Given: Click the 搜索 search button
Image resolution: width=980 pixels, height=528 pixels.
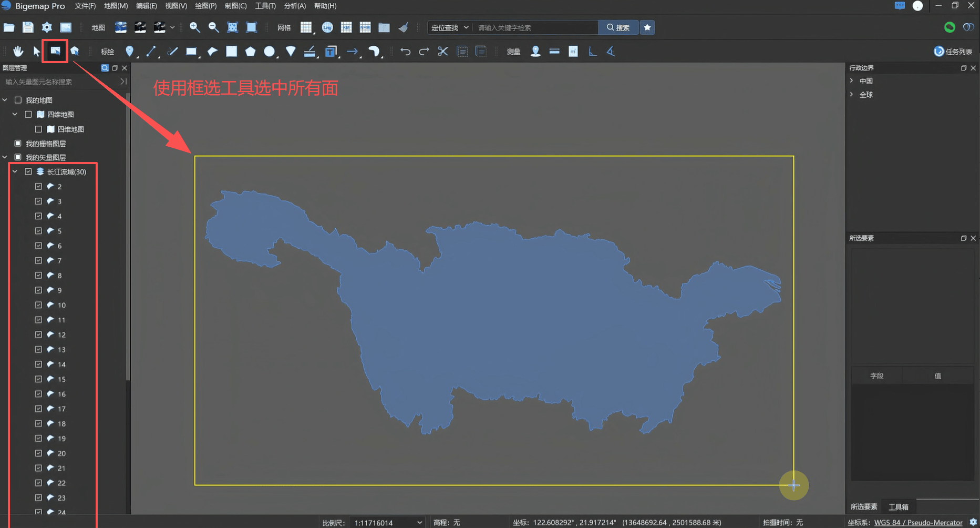Looking at the screenshot, I should (618, 27).
